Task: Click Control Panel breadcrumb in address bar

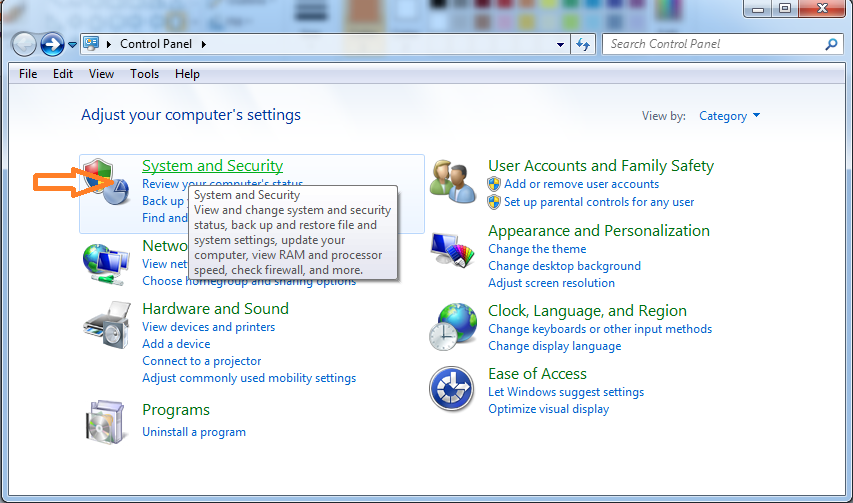Action: (156, 44)
